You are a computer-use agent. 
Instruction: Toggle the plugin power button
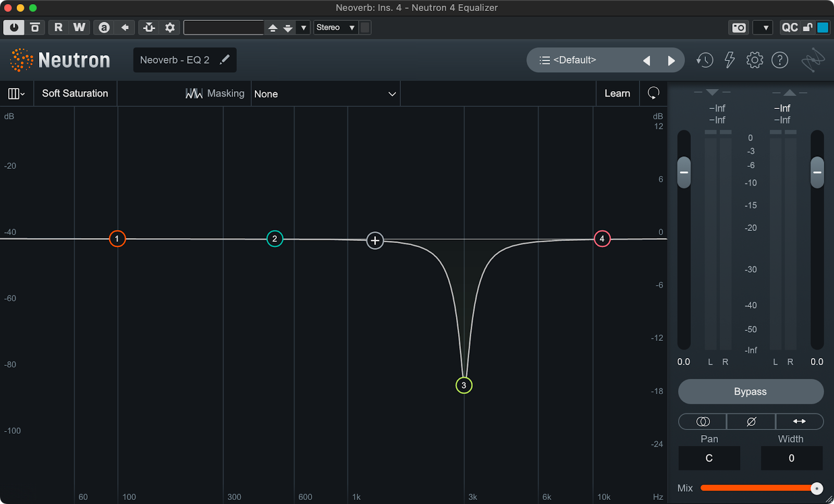(x=14, y=28)
